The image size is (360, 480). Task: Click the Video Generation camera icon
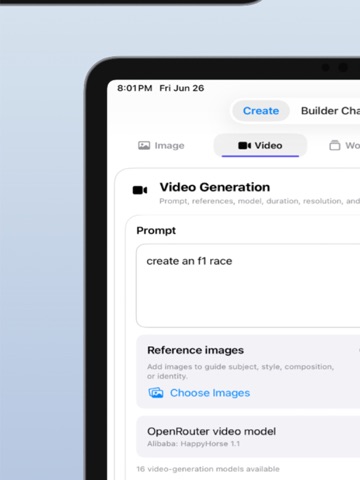coord(140,190)
